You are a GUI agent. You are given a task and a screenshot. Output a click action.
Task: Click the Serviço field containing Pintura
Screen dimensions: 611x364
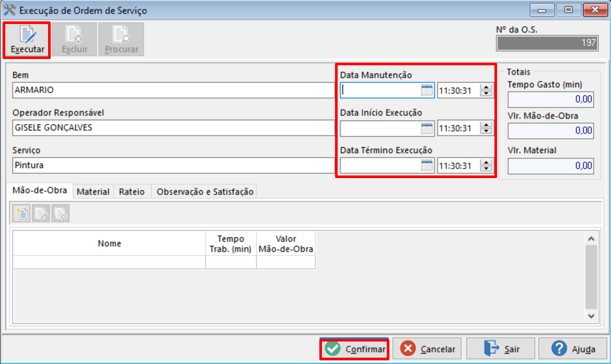tap(174, 166)
